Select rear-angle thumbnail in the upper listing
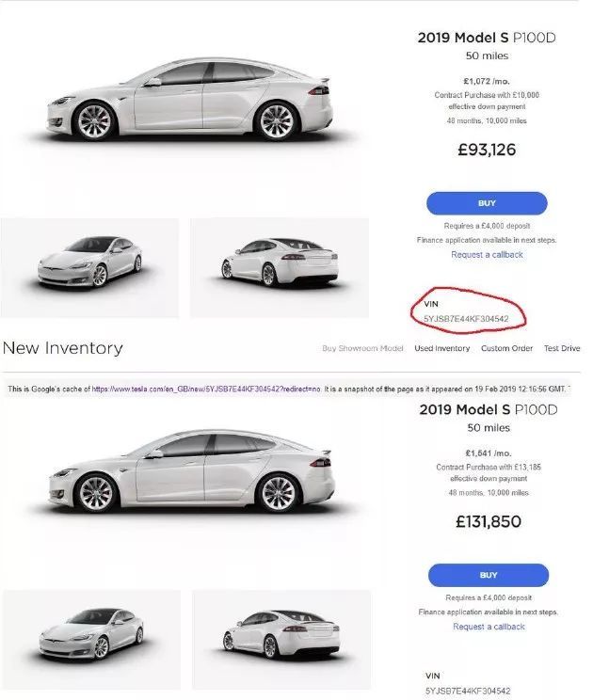Viewport: 593px width, 700px height. (280, 268)
